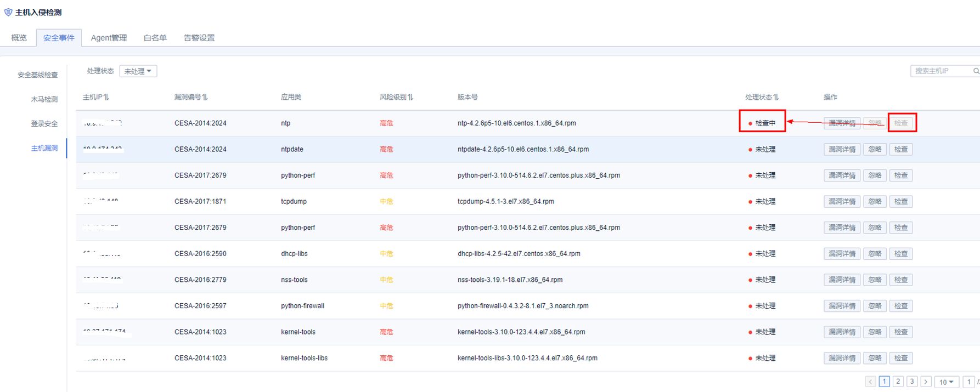
Task: Go to previous page using left arrow
Action: (x=870, y=382)
